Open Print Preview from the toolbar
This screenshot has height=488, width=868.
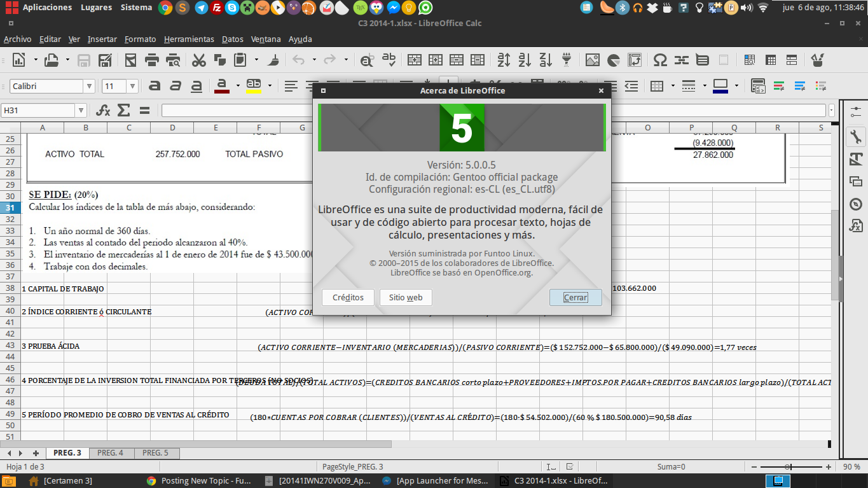172,60
